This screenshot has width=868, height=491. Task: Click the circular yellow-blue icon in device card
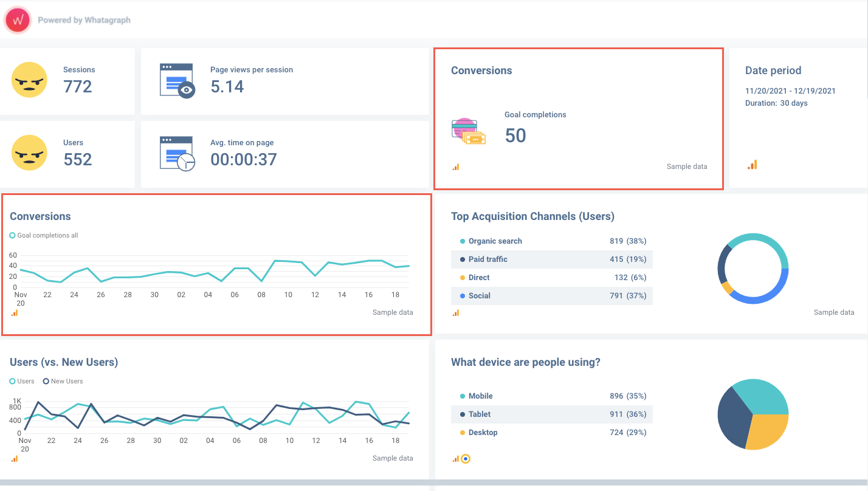tap(466, 458)
